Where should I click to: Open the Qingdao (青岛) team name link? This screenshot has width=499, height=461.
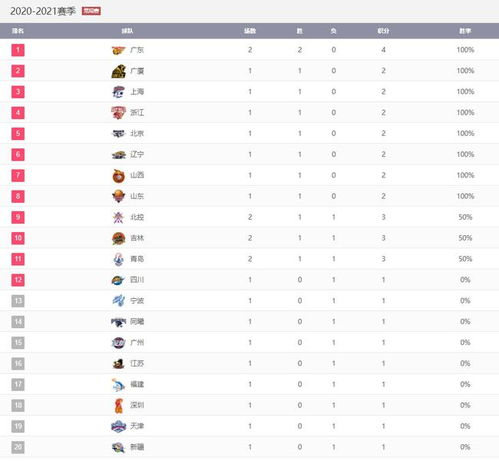tap(137, 259)
